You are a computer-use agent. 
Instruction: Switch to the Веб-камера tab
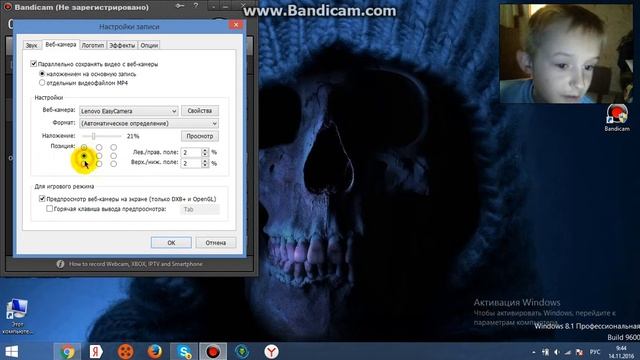[x=61, y=44]
